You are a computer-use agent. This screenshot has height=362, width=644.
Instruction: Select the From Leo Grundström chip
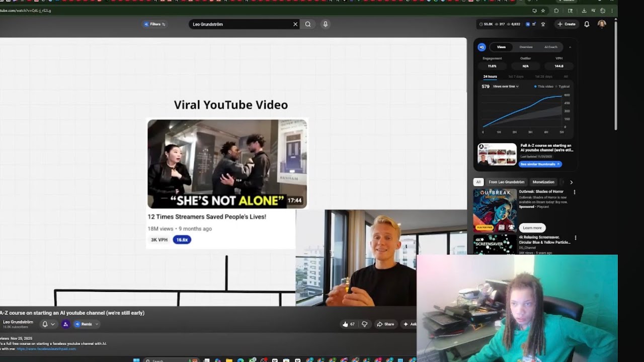tap(507, 182)
